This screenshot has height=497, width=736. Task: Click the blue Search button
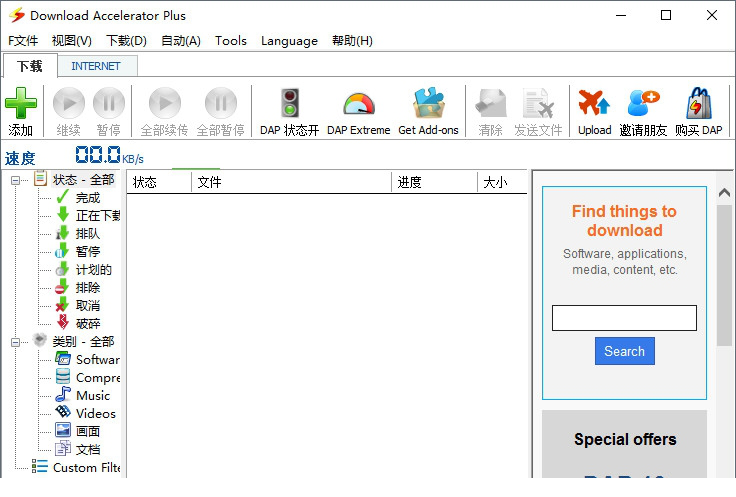(x=624, y=351)
